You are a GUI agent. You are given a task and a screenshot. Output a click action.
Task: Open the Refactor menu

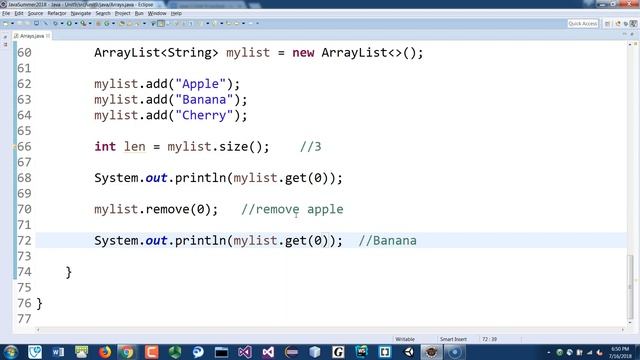point(57,13)
